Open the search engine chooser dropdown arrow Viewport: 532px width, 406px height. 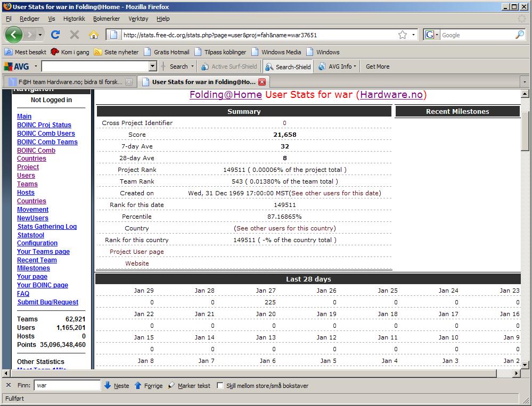point(437,35)
